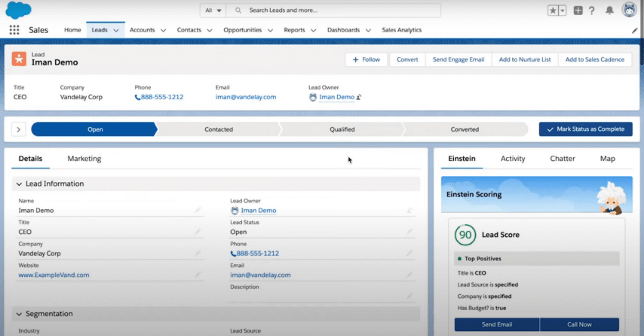Open the global actions plus icon
The image size is (644, 336).
[x=578, y=10]
